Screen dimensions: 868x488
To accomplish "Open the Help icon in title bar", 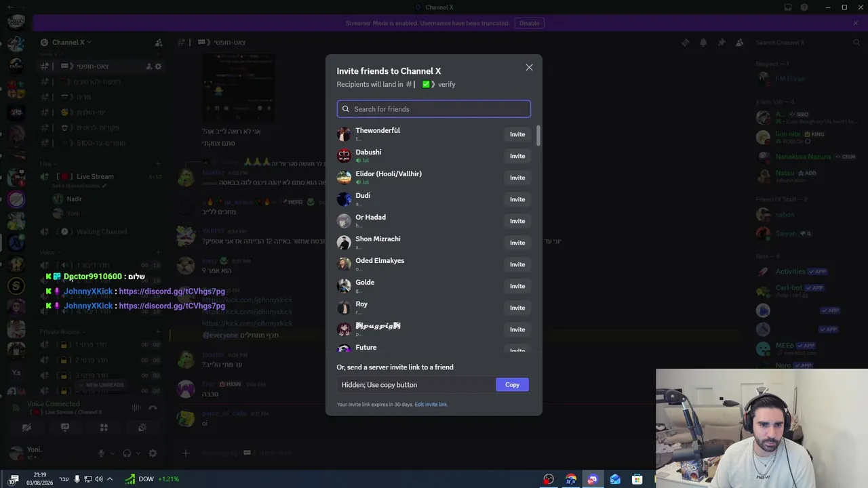I will (804, 7).
